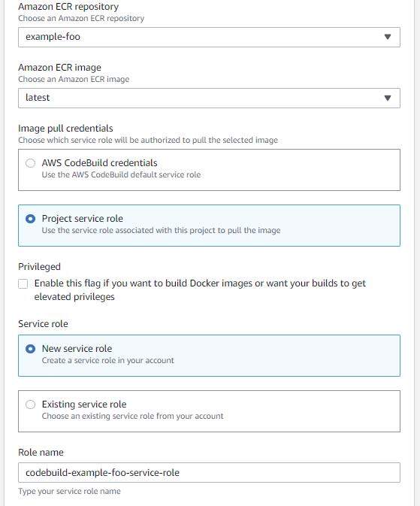Enable the Privileged checkbox
Viewport: 420px width, 506px height.
click(23, 283)
